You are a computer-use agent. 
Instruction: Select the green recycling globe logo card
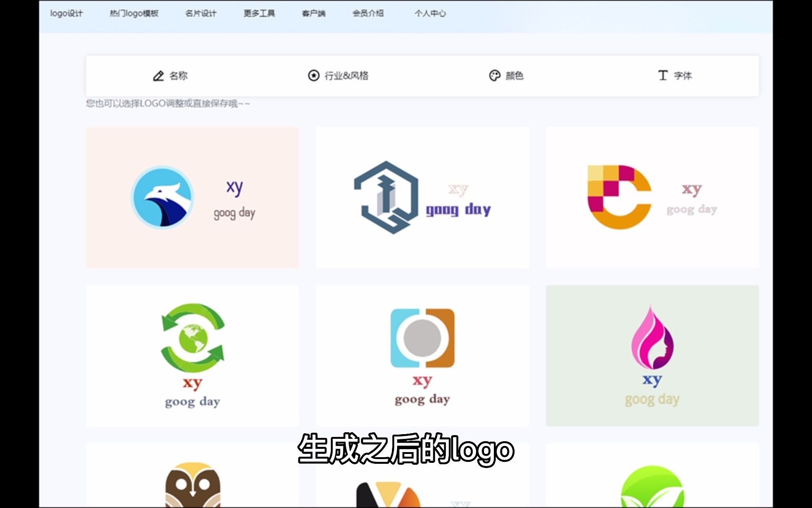pyautogui.click(x=193, y=356)
